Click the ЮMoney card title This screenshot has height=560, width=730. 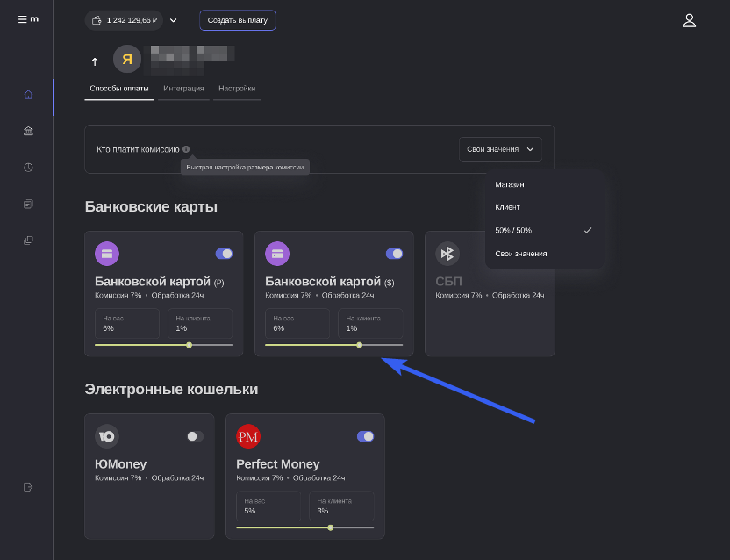coord(120,464)
